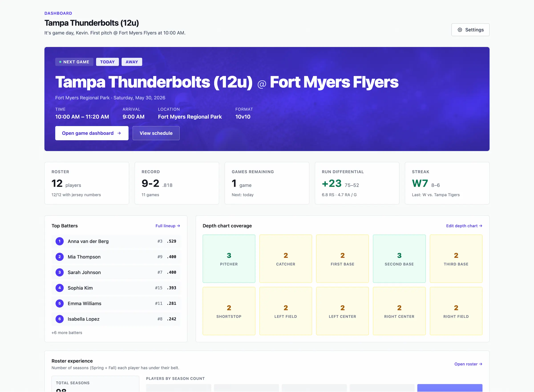Open View schedule button

coord(156,133)
